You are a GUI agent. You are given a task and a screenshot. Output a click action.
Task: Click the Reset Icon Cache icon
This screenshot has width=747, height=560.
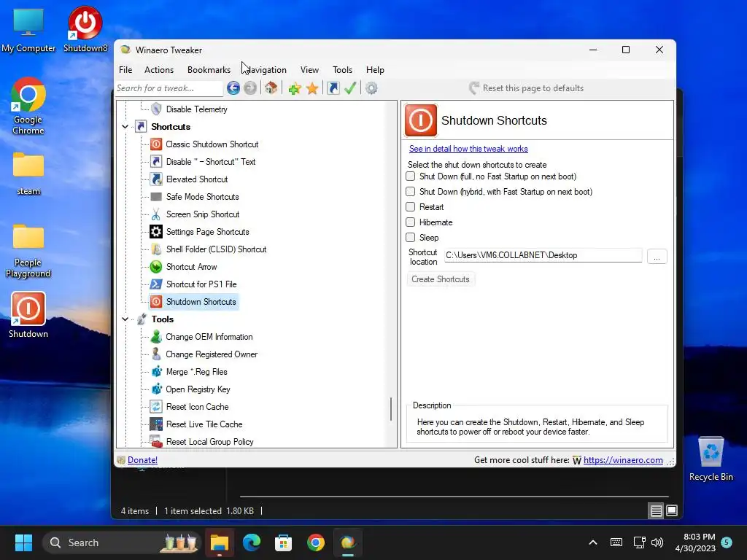[156, 407]
